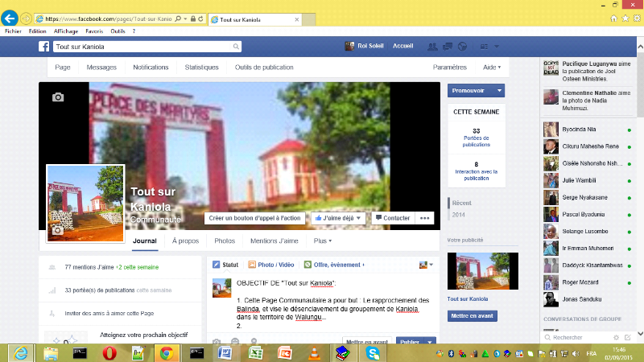The image size is (644, 362).
Task: Click the browser back arrow
Action: click(10, 19)
